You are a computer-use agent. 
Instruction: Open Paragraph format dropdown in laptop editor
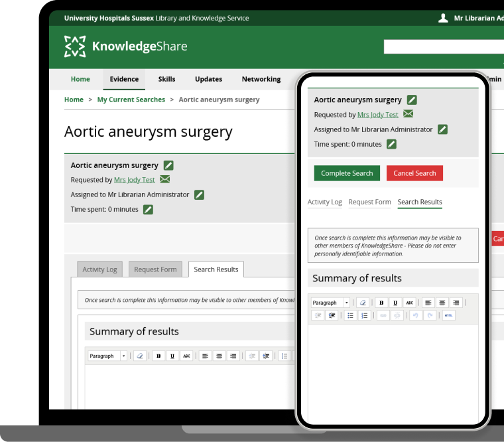[x=107, y=356]
